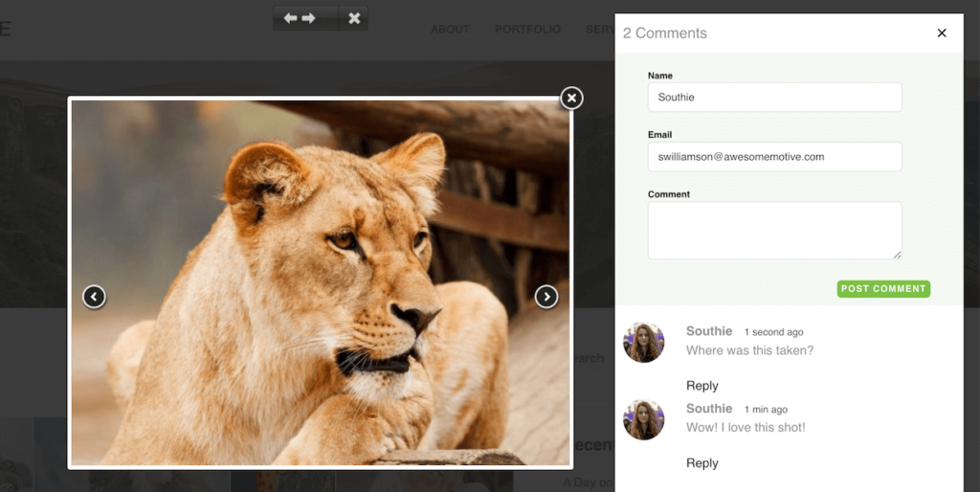Screen dimensions: 980x492
Task: Click the X in the top toolbar
Action: point(354,18)
